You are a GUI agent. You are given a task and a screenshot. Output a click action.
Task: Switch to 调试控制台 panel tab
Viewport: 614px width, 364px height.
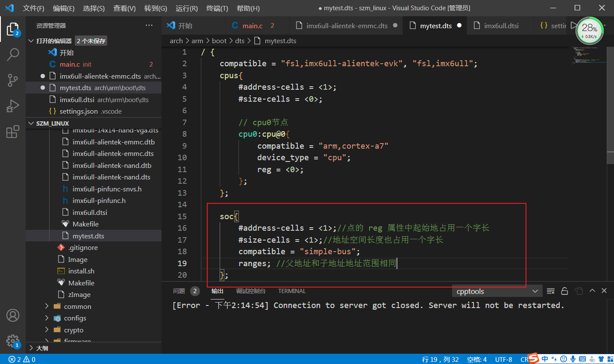251,291
